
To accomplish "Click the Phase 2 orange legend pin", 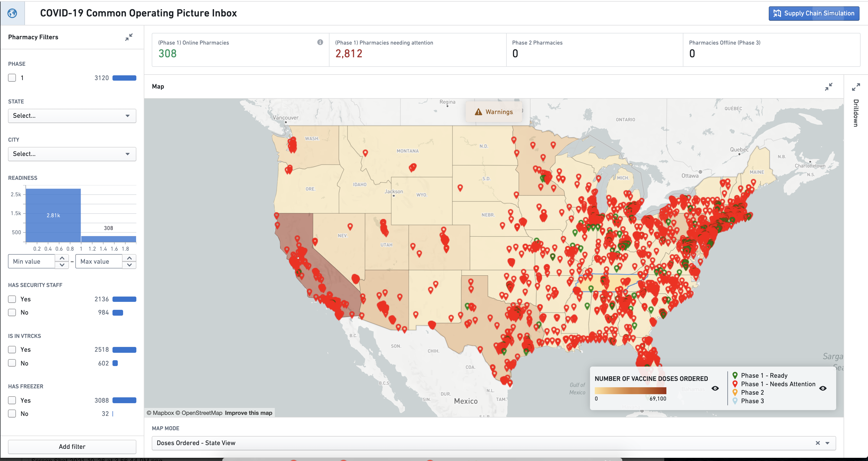I will click(735, 392).
